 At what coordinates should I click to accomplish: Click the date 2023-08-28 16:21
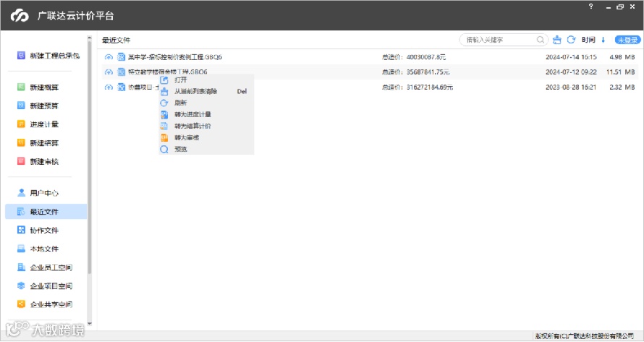tap(571, 87)
